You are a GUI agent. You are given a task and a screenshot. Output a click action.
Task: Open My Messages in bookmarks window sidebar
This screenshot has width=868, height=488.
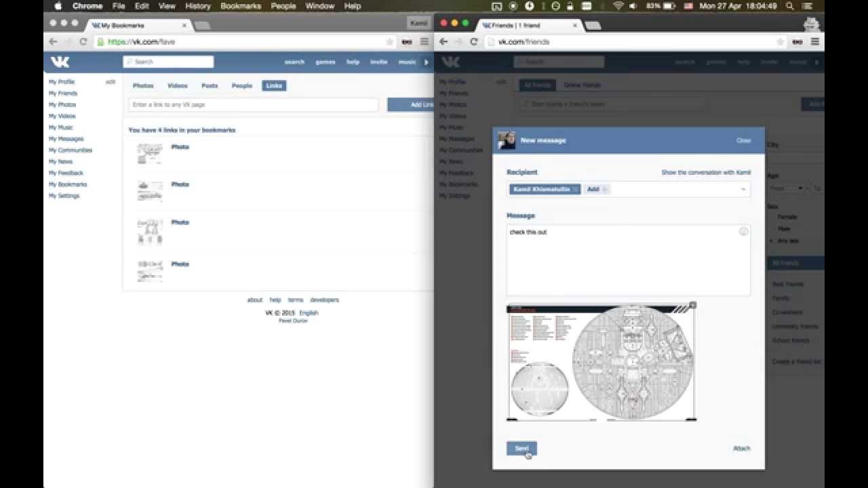tap(66, 139)
